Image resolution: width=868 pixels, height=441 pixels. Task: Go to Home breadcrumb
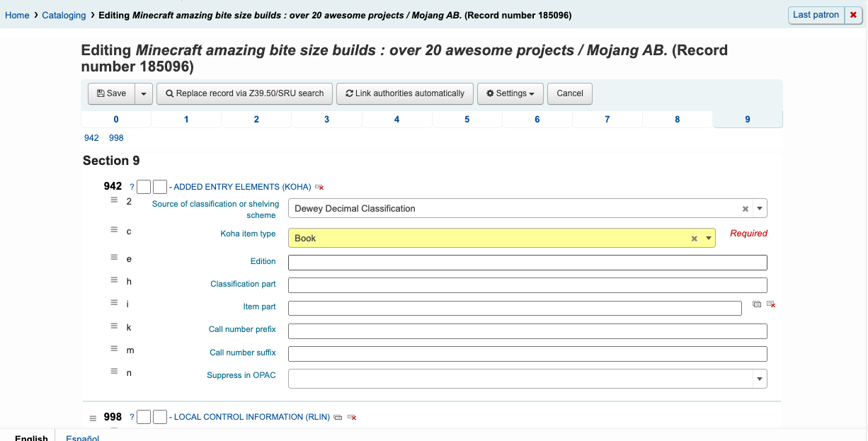[17, 15]
